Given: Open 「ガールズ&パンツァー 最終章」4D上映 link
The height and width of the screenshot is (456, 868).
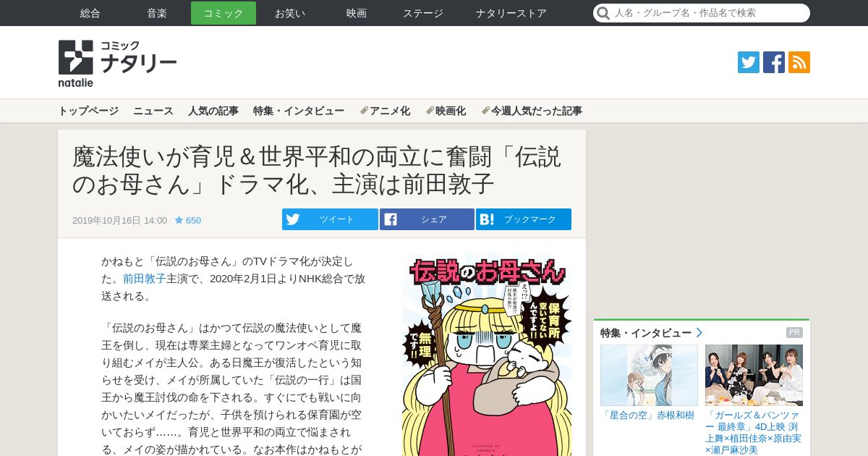Looking at the screenshot, I should (x=754, y=432).
